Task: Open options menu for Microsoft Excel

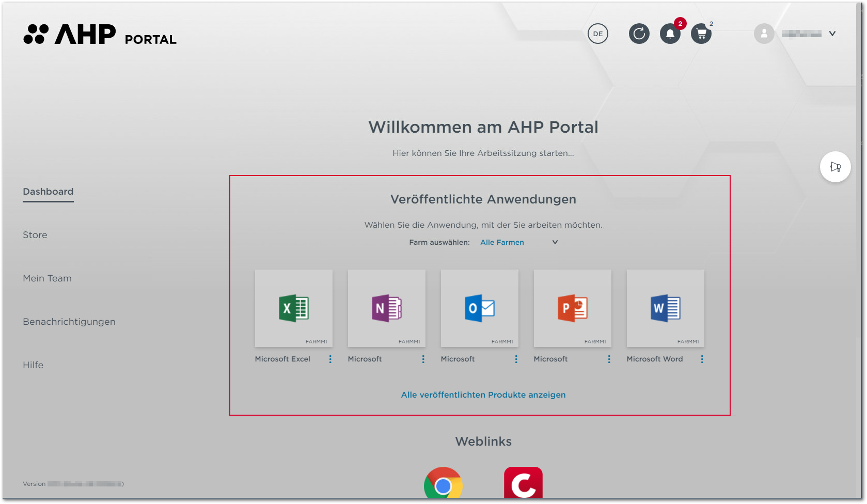Action: pos(330,359)
